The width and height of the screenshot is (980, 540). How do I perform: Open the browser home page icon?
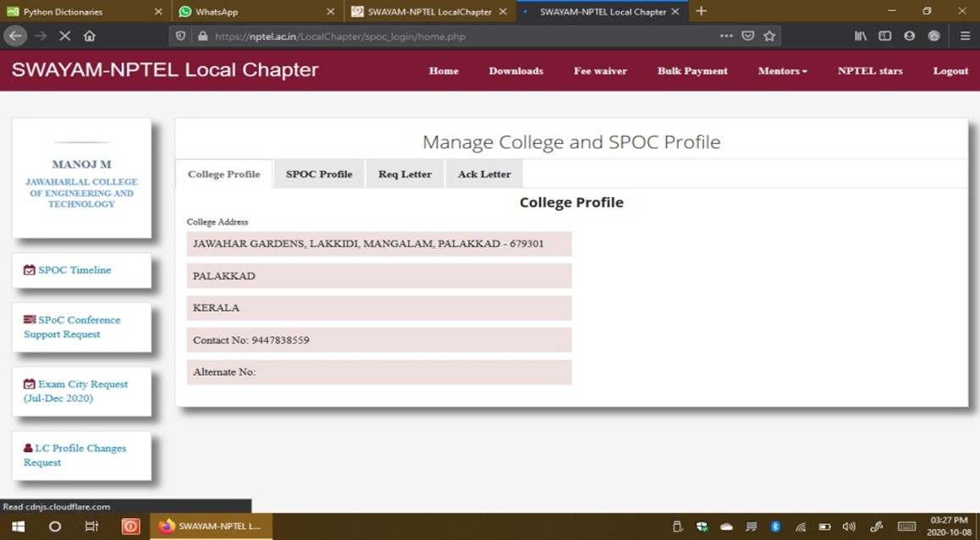(x=90, y=36)
